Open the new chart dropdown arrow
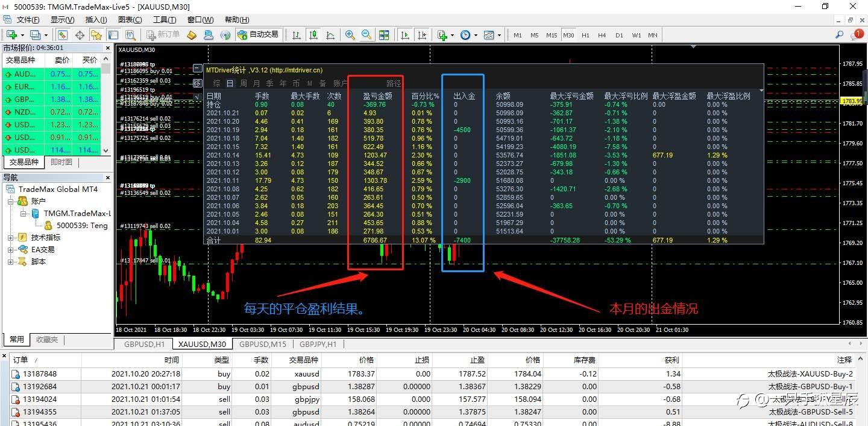Screen dimensions: 868x426 tap(22, 35)
